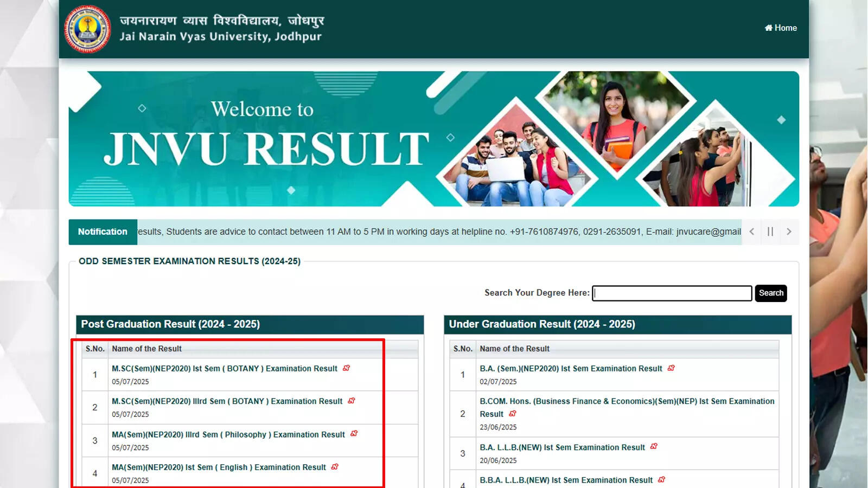The image size is (868, 488).
Task: Open the Home link in header
Action: (x=781, y=28)
